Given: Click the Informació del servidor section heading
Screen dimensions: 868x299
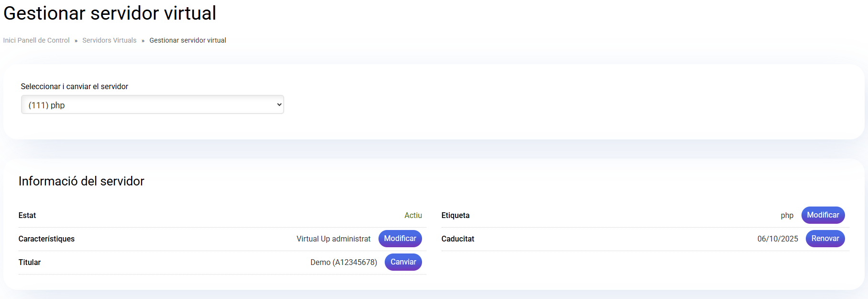Looking at the screenshot, I should pos(81,181).
